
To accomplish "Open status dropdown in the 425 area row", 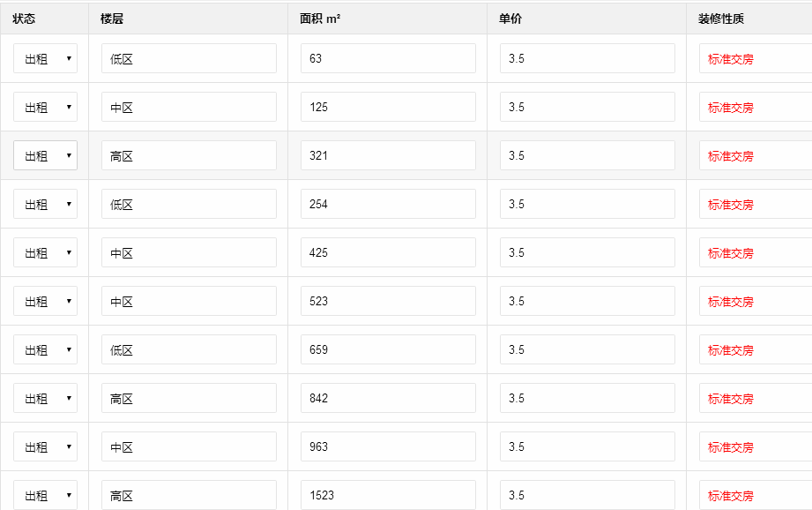I will coord(45,253).
